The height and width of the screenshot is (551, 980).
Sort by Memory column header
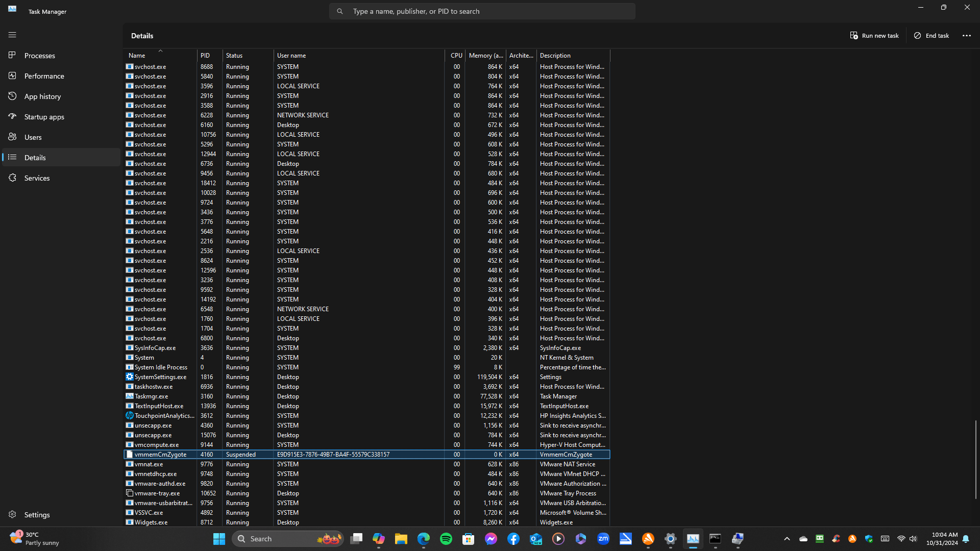[x=485, y=56]
